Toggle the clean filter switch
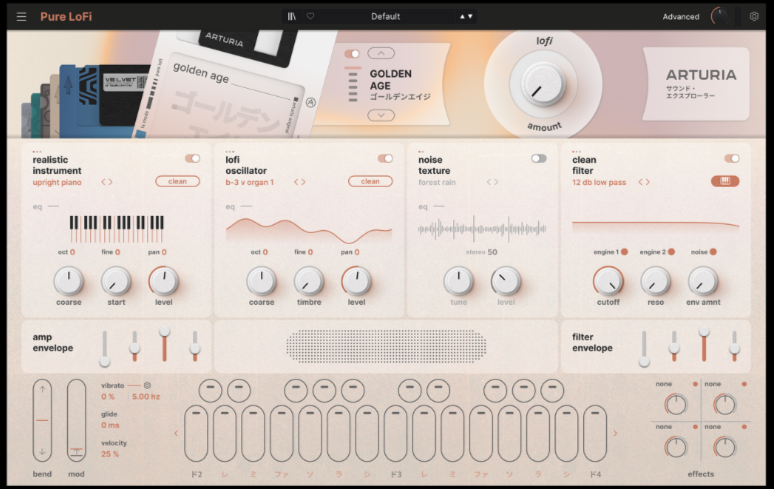Screen dimensions: 774x489 point(732,158)
